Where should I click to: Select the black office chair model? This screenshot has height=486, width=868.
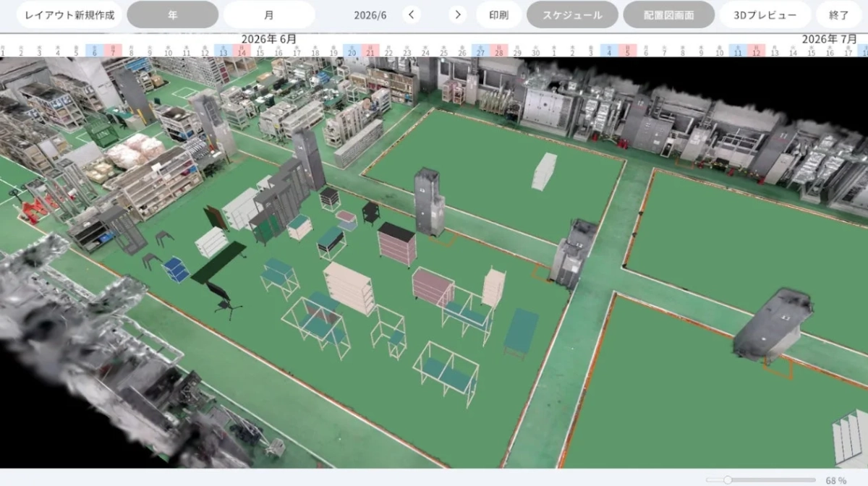point(224,299)
